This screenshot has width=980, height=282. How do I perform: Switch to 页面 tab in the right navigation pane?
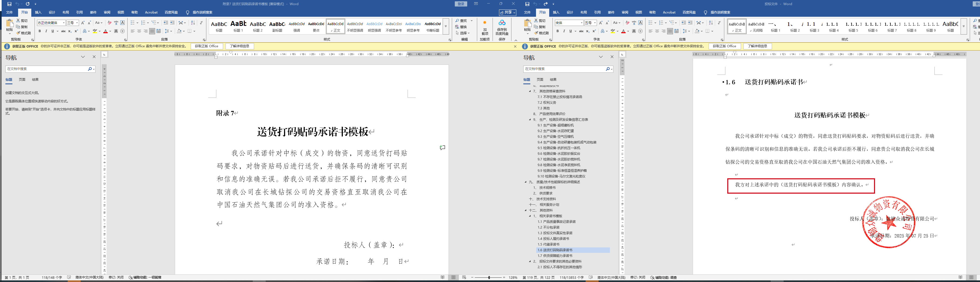coord(540,80)
